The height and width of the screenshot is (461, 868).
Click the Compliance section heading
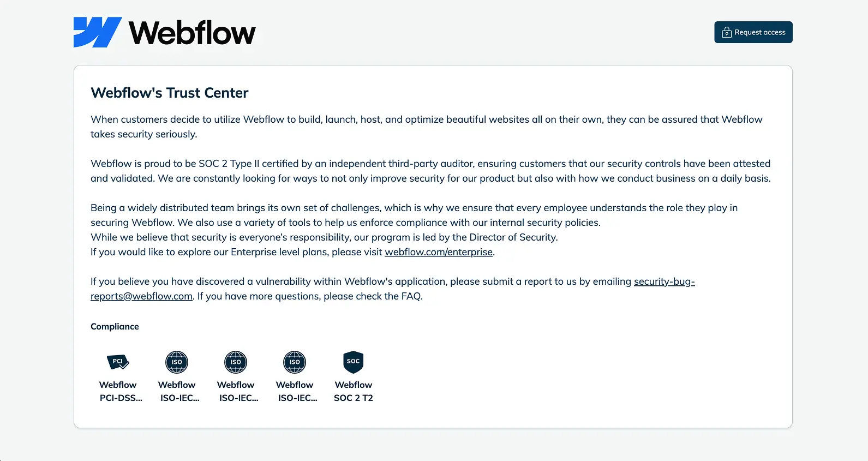pos(115,326)
